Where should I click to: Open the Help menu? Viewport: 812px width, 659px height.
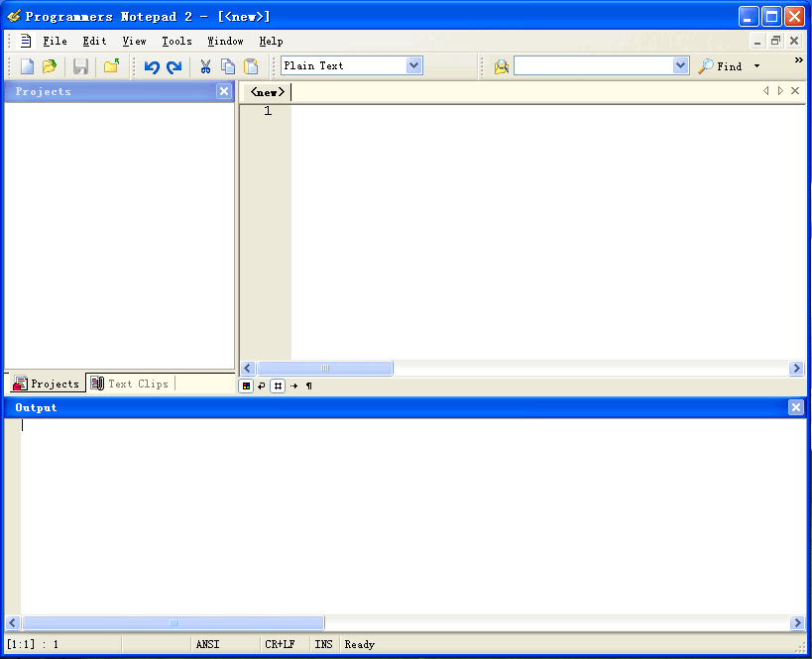pos(271,41)
